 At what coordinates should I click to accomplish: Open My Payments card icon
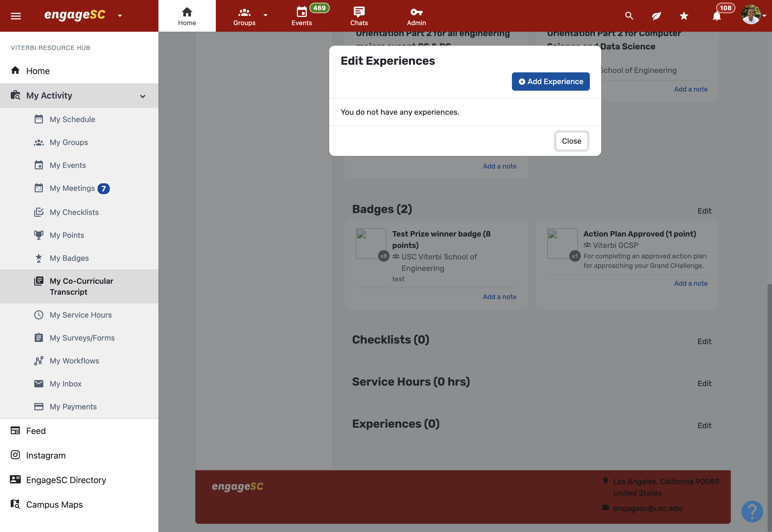[x=39, y=407]
